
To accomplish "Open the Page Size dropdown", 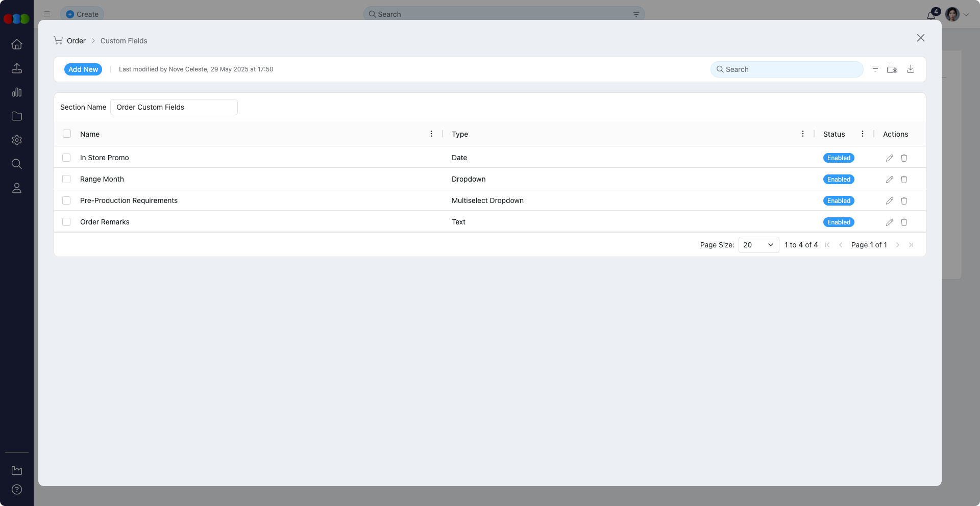I will point(758,245).
